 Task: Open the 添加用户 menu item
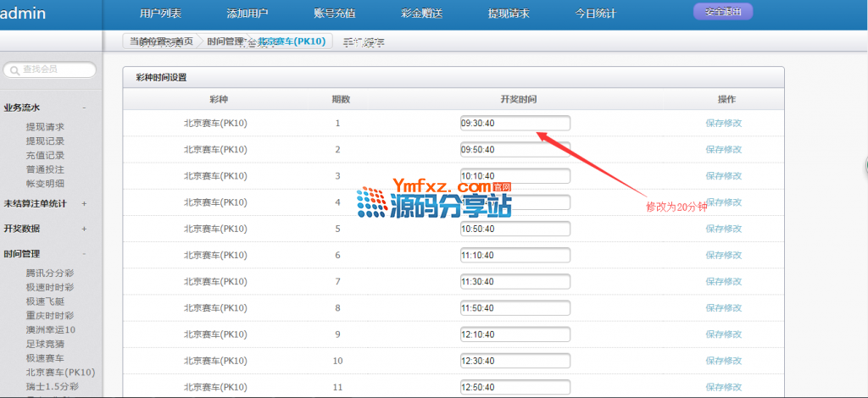248,14
